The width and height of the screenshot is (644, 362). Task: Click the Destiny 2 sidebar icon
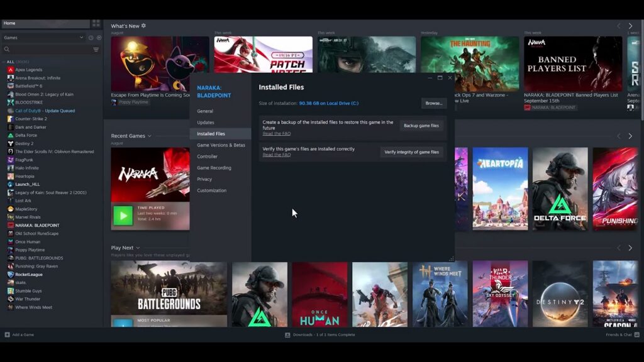(11, 143)
